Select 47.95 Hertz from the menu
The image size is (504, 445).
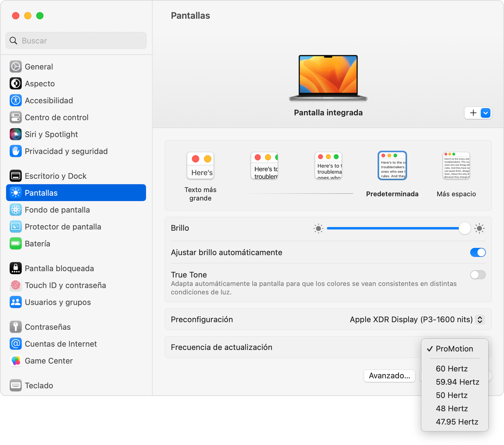point(457,422)
